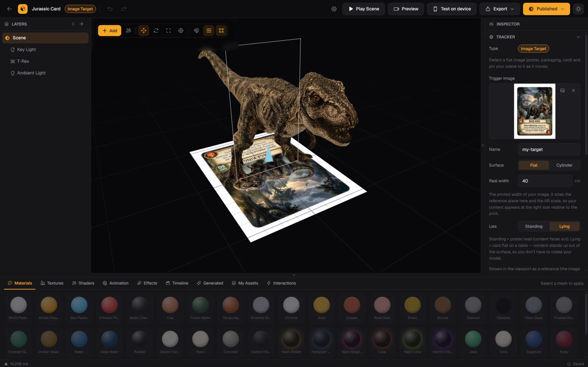Set surface to Cylinder

coord(564,165)
